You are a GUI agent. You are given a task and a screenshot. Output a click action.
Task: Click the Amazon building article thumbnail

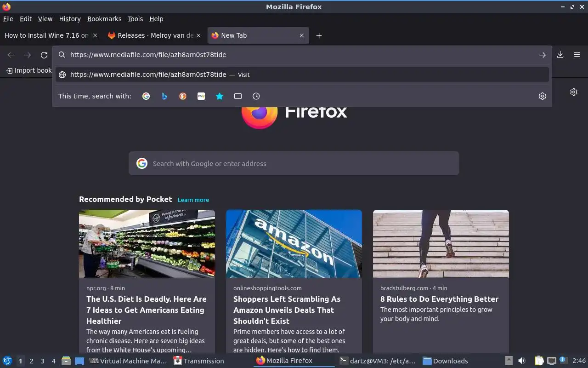pos(294,244)
